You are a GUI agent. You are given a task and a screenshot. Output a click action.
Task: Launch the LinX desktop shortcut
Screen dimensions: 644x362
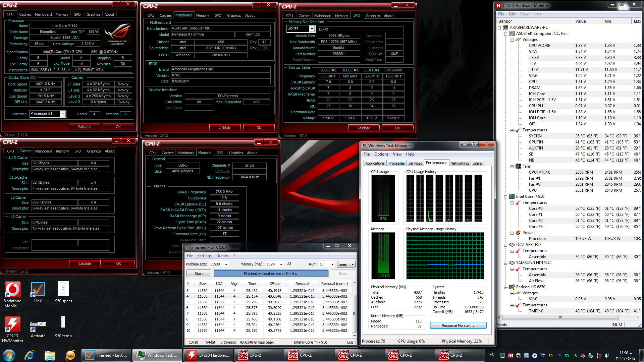38,292
